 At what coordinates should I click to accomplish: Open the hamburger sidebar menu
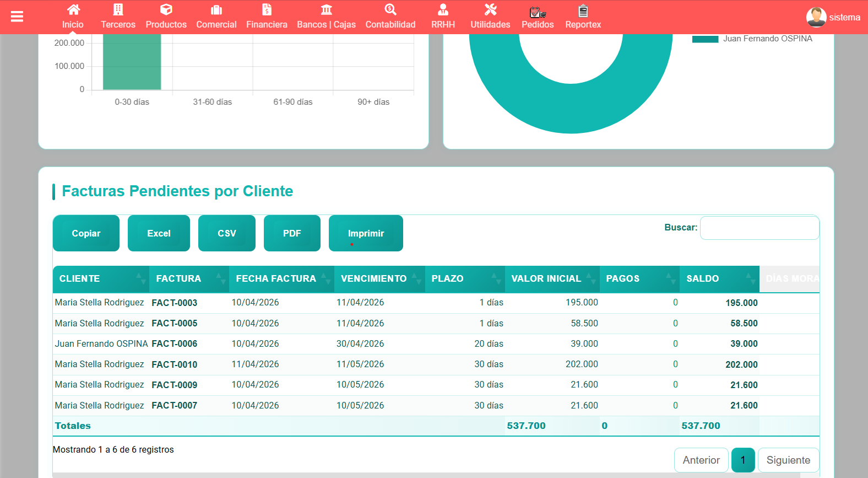pyautogui.click(x=17, y=17)
